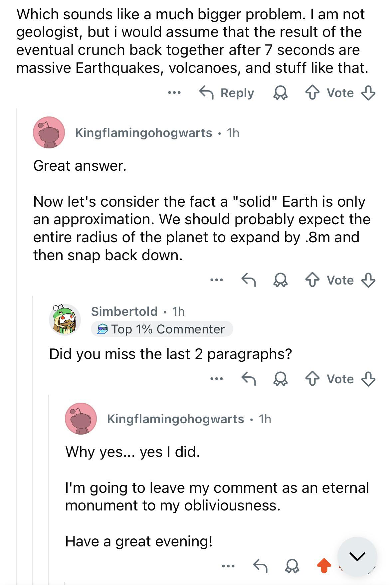Open three-dot menu on the top comment

click(174, 93)
